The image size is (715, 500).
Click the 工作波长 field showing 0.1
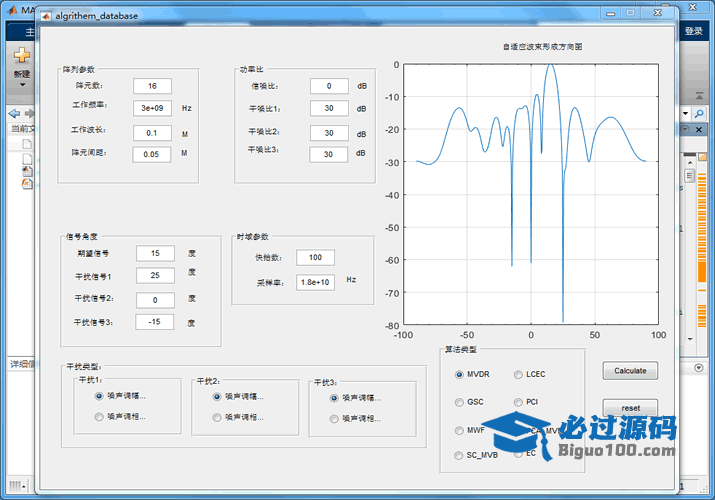pyautogui.click(x=152, y=133)
